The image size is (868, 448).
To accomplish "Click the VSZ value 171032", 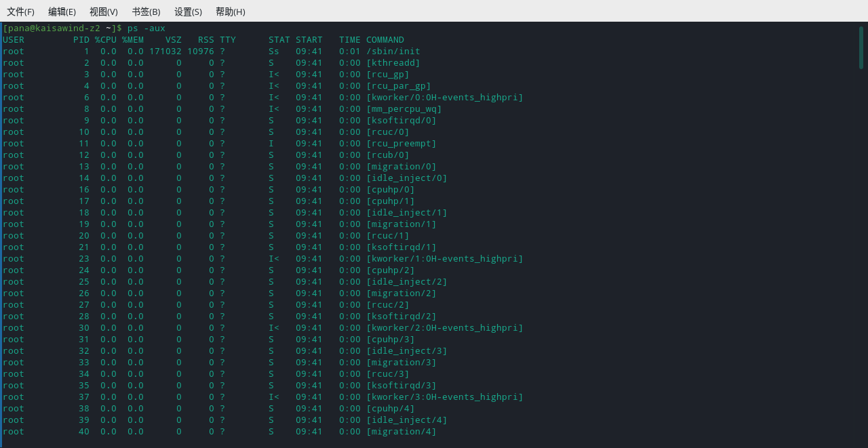I will point(165,51).
